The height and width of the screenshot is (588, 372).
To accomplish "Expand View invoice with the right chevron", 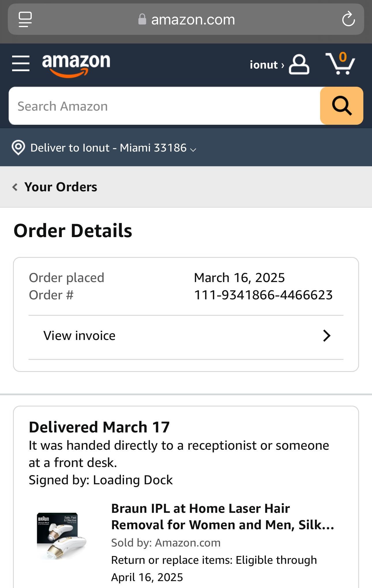I will click(326, 336).
